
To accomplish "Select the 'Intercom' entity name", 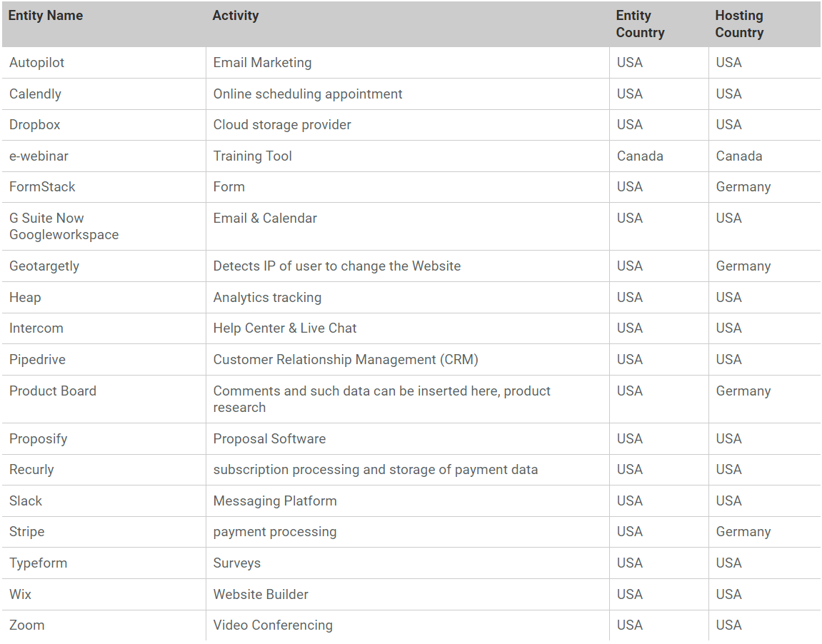I will pyautogui.click(x=36, y=328).
